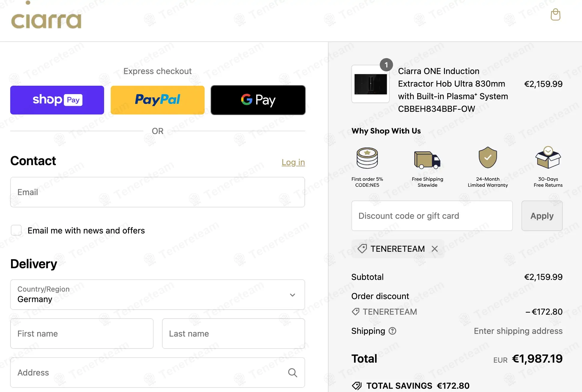582x392 pixels.
Task: Open the Country/Region dropdown
Action: tap(157, 295)
